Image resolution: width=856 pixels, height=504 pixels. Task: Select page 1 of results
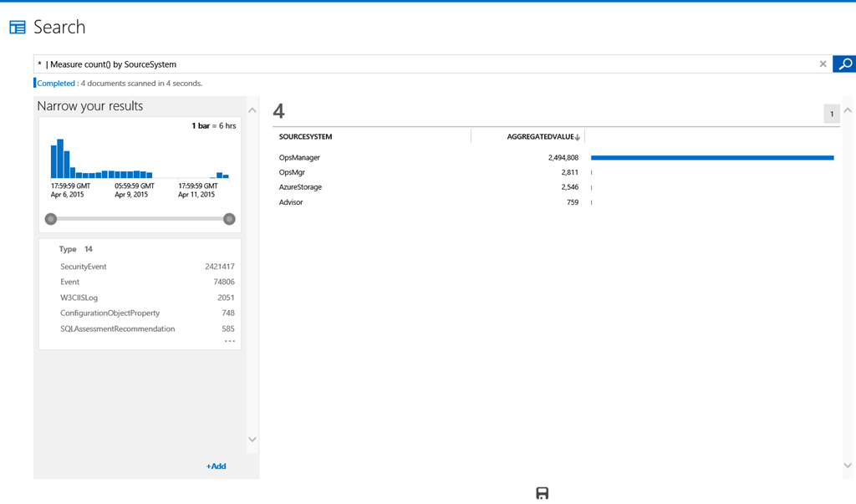pos(831,115)
